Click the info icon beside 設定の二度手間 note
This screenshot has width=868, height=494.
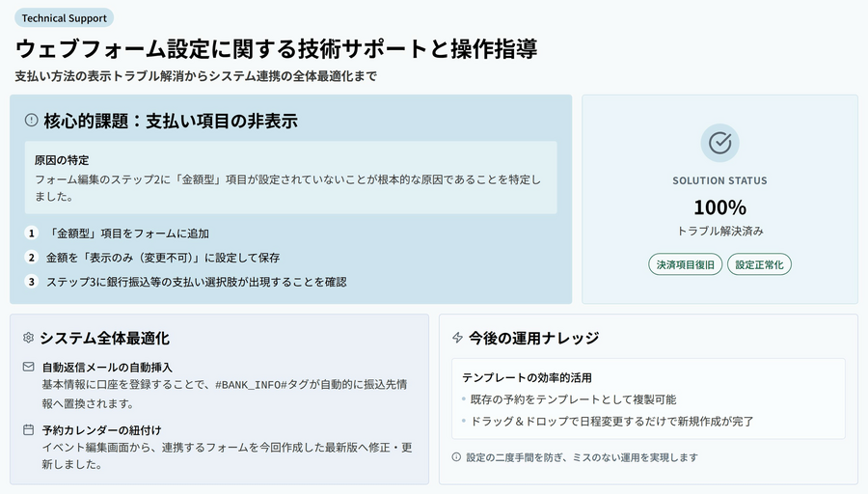(x=457, y=457)
